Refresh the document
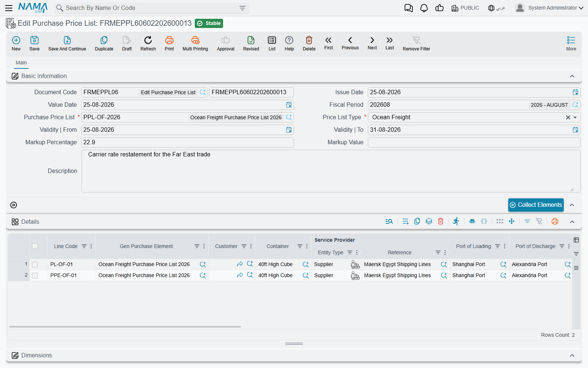588x368 pixels. [x=148, y=43]
